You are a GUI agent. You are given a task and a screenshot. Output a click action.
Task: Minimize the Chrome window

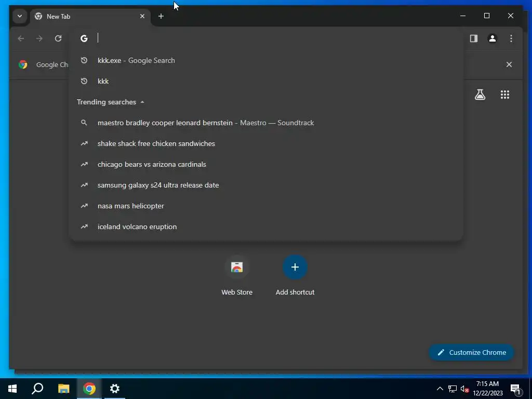coord(463,16)
